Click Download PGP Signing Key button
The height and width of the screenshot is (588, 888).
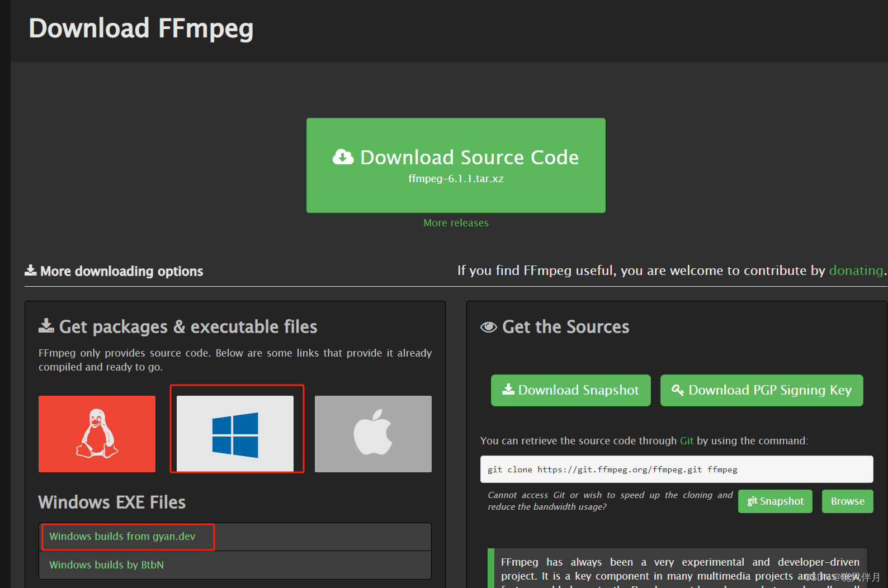[762, 390]
